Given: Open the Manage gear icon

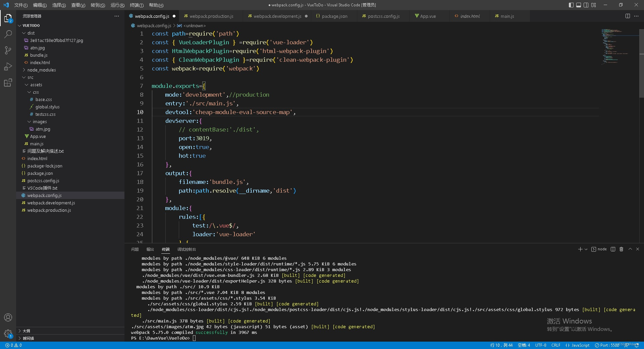Looking at the screenshot, I should click(x=8, y=334).
